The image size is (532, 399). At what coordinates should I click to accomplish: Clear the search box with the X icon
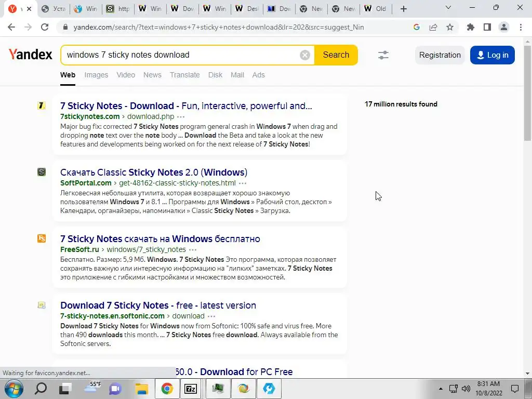click(x=305, y=55)
